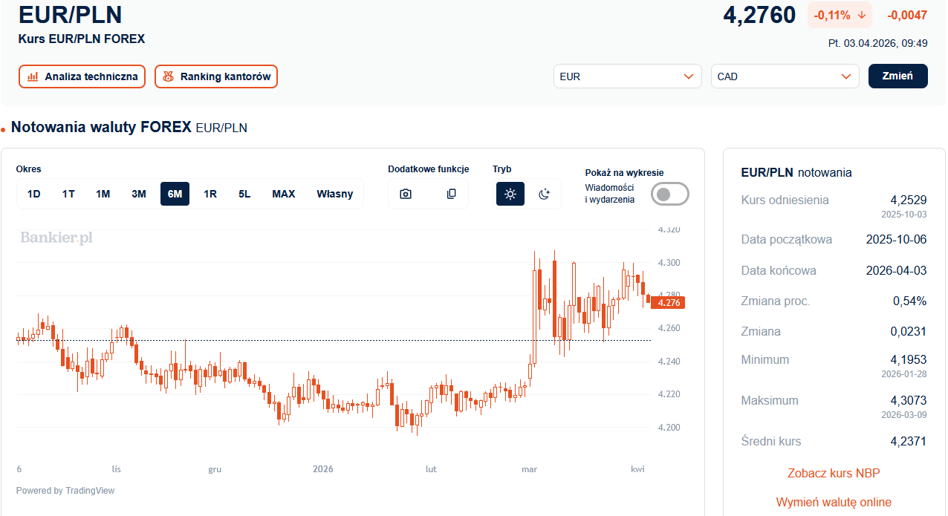Click the Zmień button
The image size is (948, 516).
898,76
